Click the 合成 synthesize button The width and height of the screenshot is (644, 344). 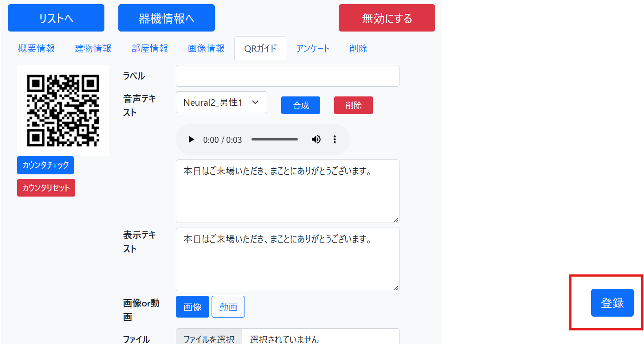coord(300,105)
